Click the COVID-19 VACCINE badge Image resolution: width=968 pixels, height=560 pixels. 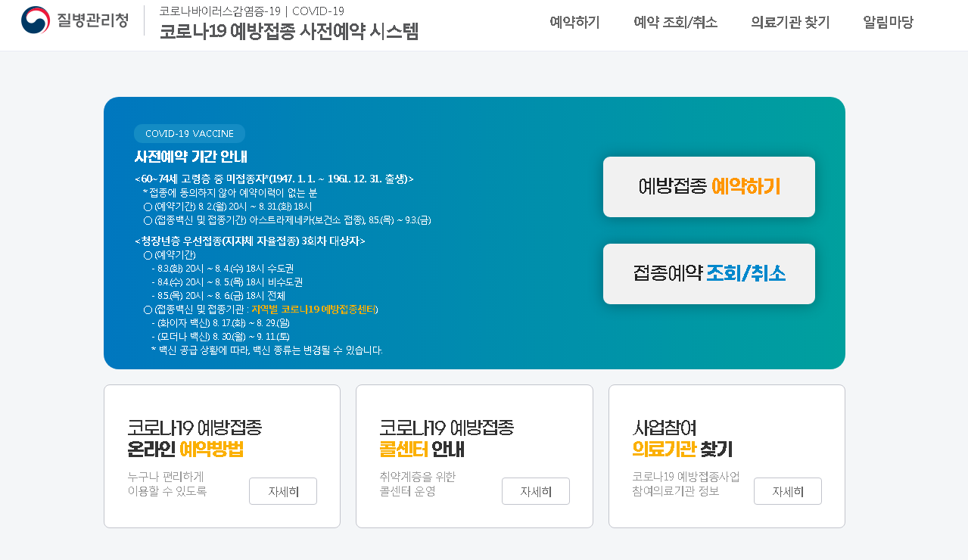click(x=189, y=134)
